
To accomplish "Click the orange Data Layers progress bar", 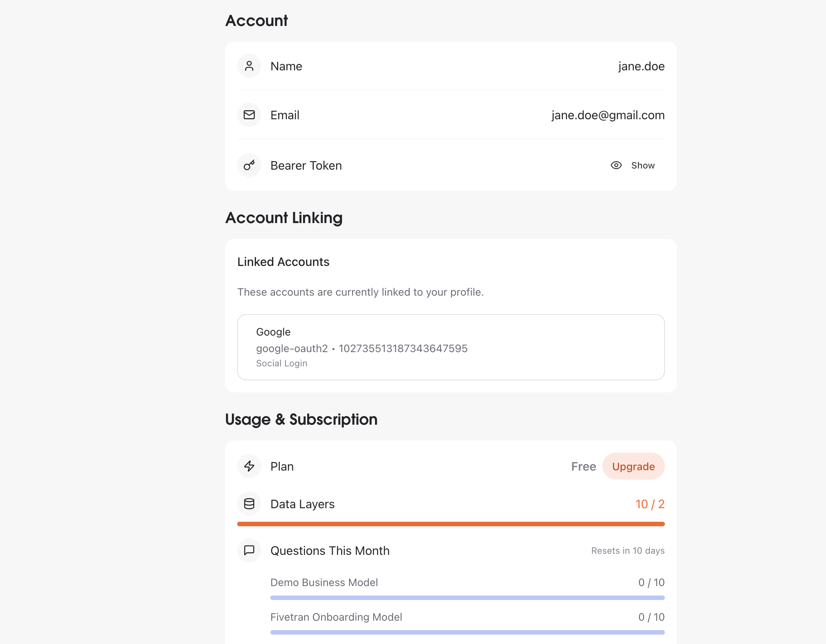I will 450,524.
